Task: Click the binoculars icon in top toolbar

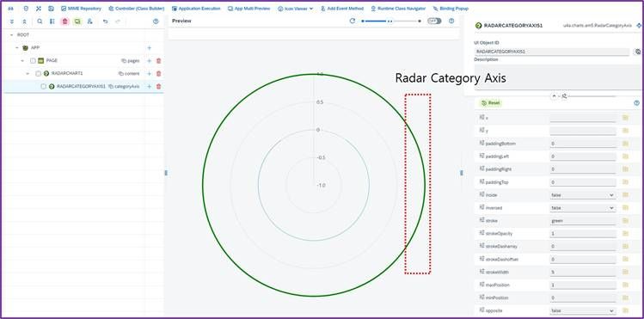Action: coord(11,9)
